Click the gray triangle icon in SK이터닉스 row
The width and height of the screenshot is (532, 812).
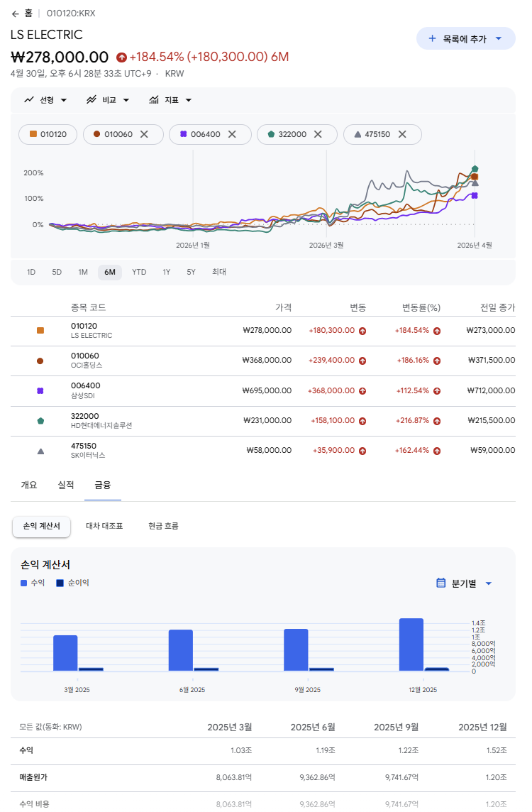click(40, 451)
